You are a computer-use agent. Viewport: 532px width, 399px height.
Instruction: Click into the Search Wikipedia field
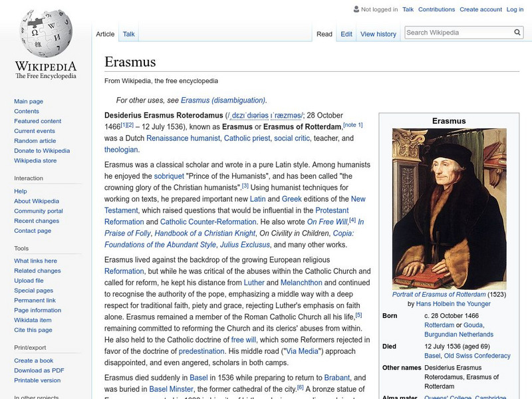458,32
